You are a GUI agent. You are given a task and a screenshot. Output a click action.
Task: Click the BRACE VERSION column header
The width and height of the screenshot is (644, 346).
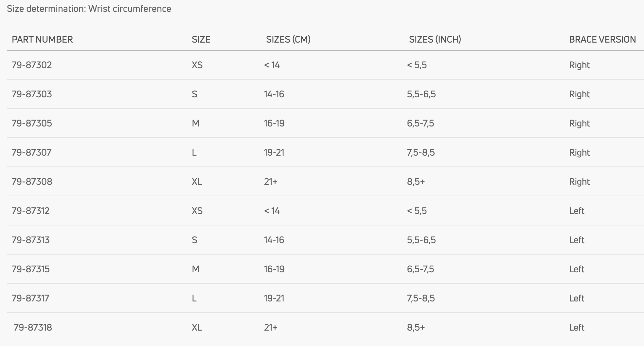pos(602,39)
